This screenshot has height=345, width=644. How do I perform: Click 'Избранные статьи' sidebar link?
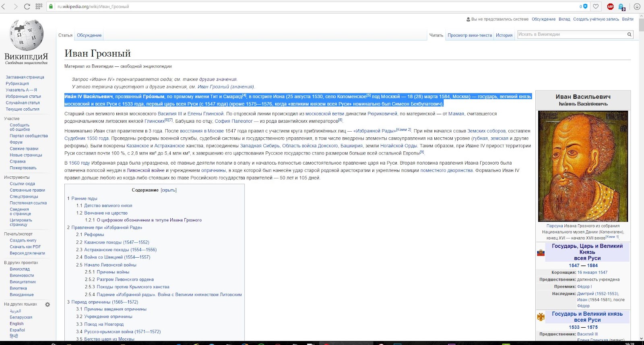click(x=23, y=97)
